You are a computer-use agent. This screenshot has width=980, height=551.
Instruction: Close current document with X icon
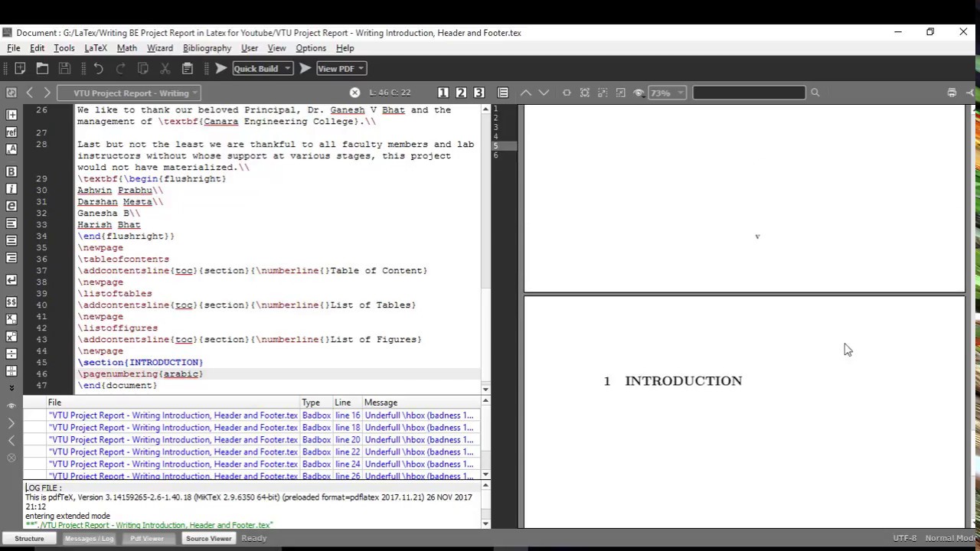tap(354, 93)
